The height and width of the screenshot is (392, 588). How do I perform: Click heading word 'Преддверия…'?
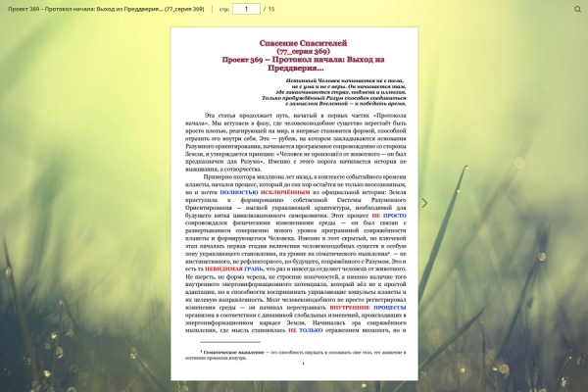(296, 69)
